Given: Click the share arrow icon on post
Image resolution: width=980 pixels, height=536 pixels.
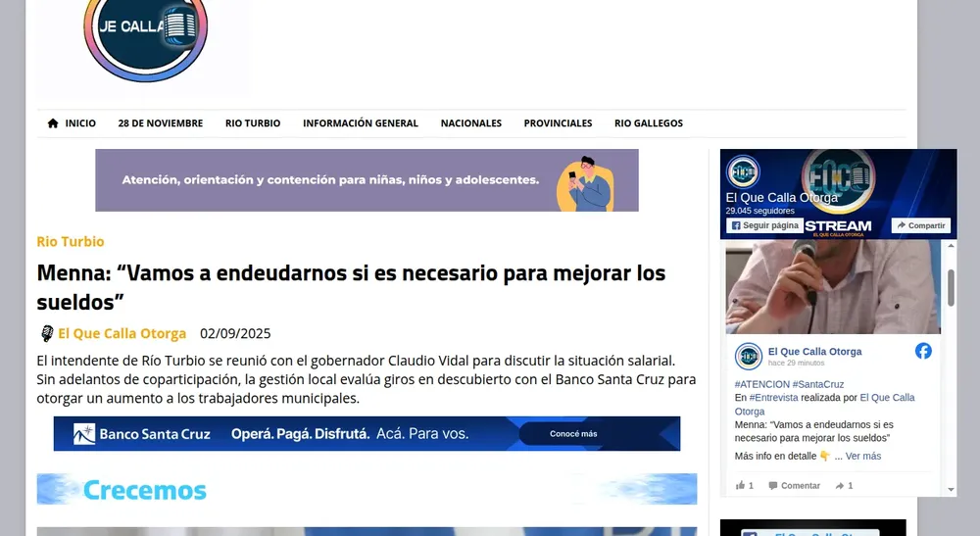Looking at the screenshot, I should tap(840, 485).
